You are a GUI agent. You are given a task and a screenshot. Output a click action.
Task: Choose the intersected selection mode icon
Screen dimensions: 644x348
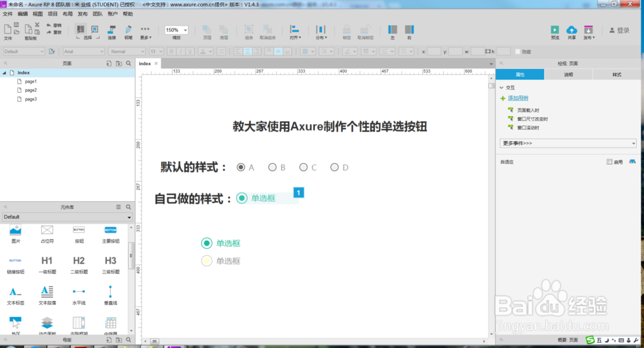80,30
